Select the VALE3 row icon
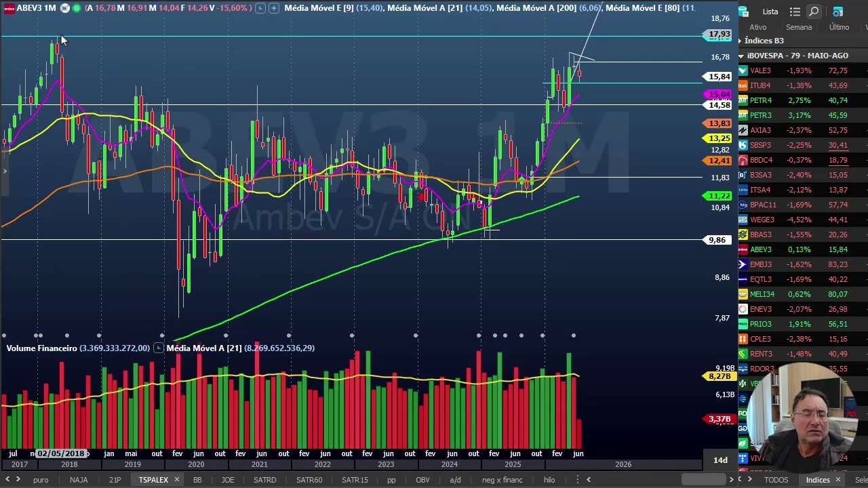Viewport: 868px width, 488px height. tap(743, 70)
